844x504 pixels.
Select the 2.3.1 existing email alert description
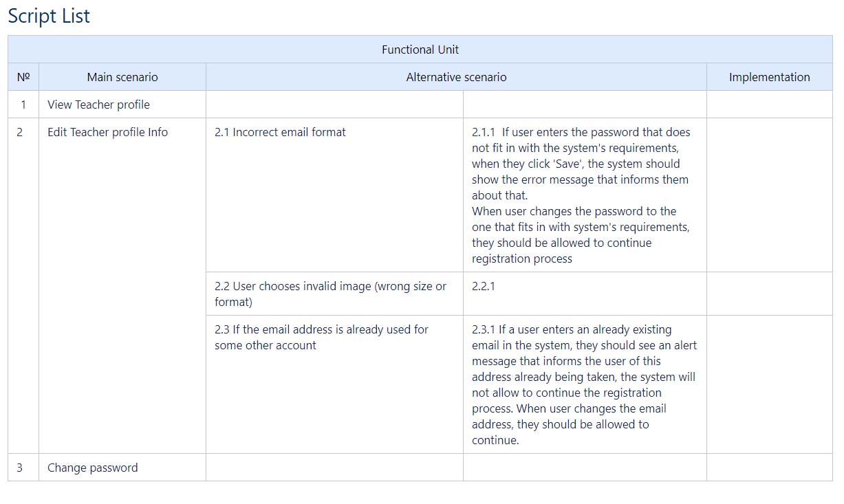click(x=583, y=384)
